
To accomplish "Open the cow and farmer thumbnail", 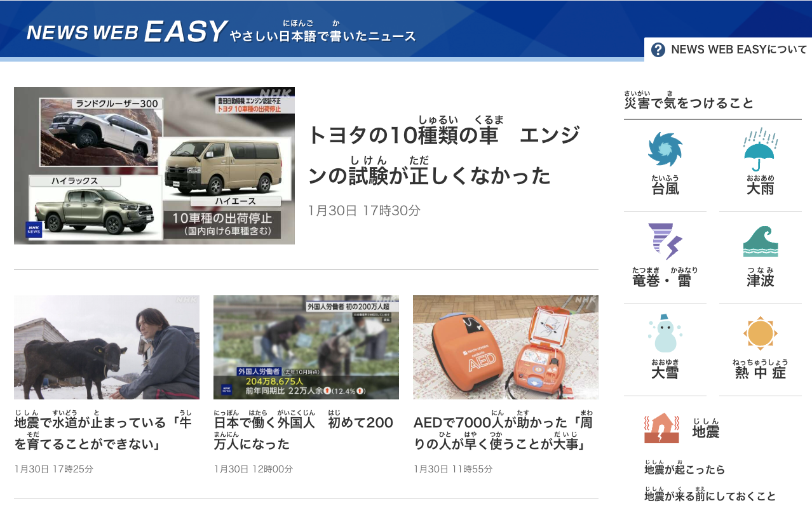I will coord(107,347).
